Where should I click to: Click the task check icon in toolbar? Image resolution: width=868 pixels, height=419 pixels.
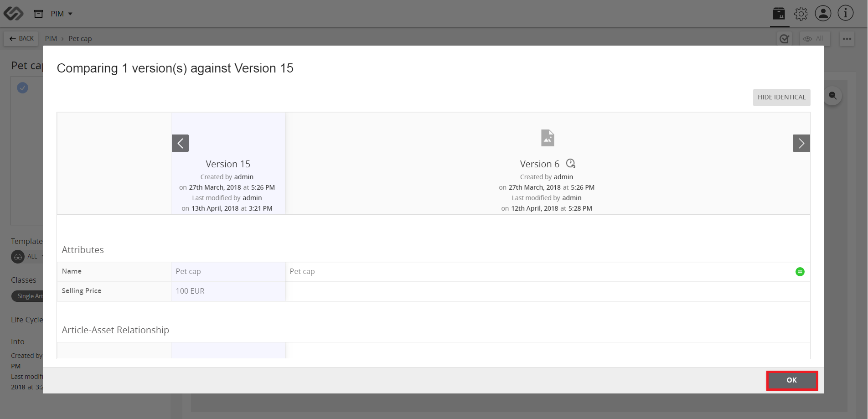pyautogui.click(x=785, y=39)
